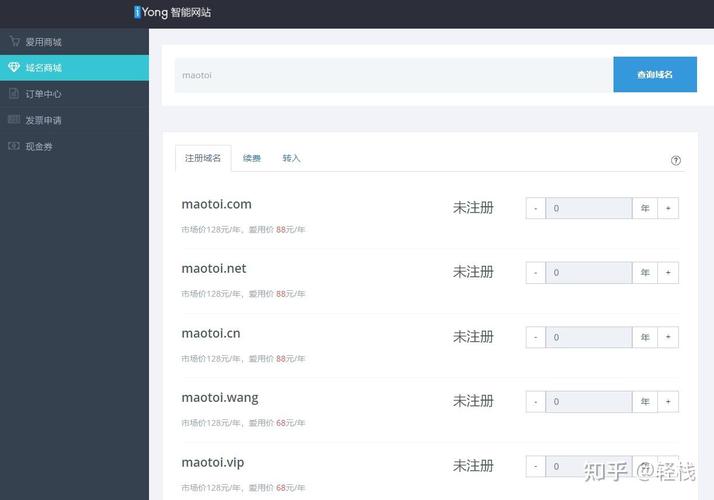Viewport: 714px width, 500px height.
Task: Click the price line under maotoi.com
Action: pos(243,230)
